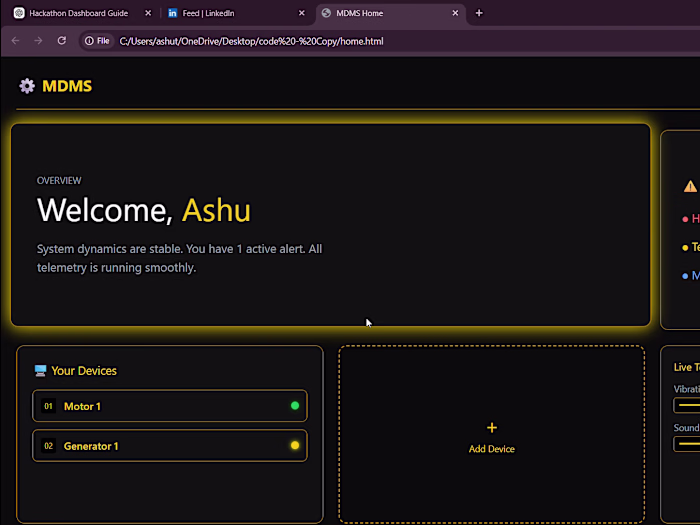The image size is (700, 525).
Task: Close the MDMS Home tab
Action: pyautogui.click(x=455, y=13)
